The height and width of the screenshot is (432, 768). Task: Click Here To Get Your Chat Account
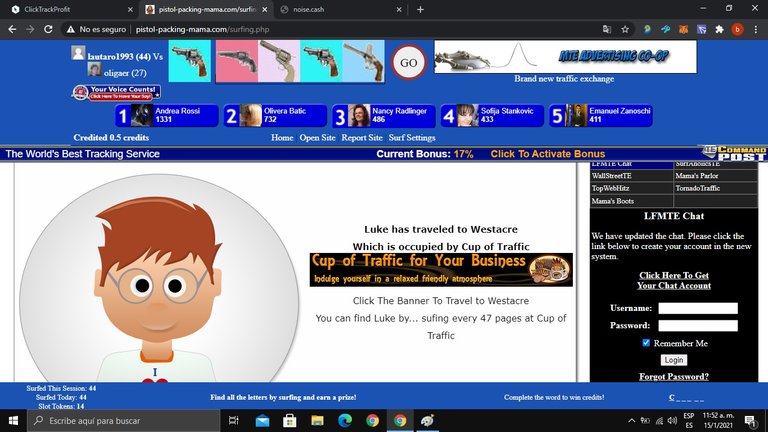673,281
